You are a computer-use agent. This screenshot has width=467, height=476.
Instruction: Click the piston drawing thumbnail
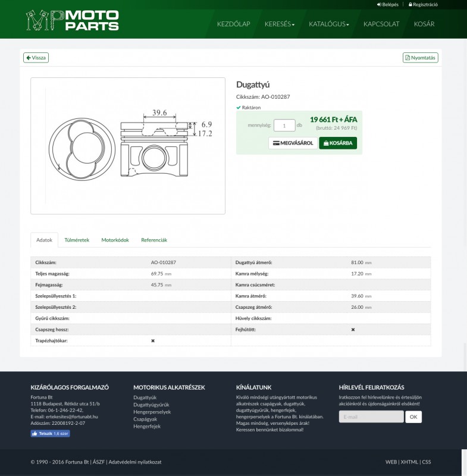coord(128,146)
